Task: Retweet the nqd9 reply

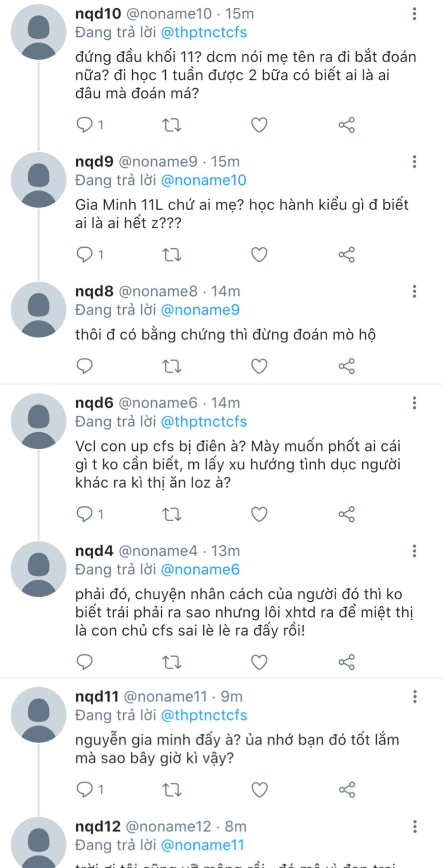Action: pos(172,255)
